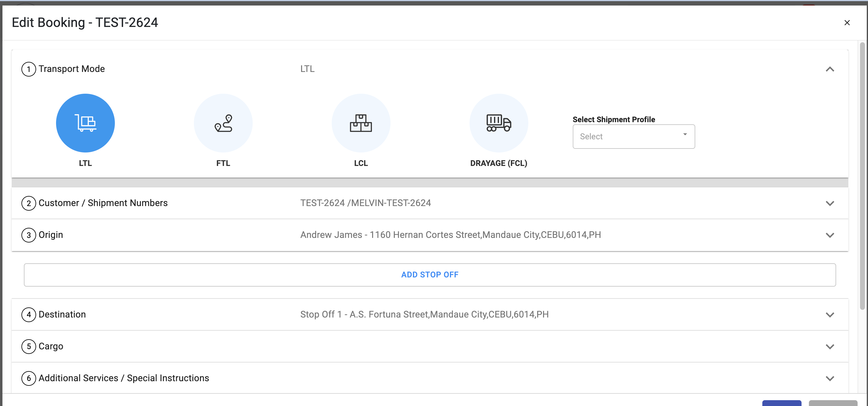Click the Destination step heading
868x406 pixels.
[62, 314]
